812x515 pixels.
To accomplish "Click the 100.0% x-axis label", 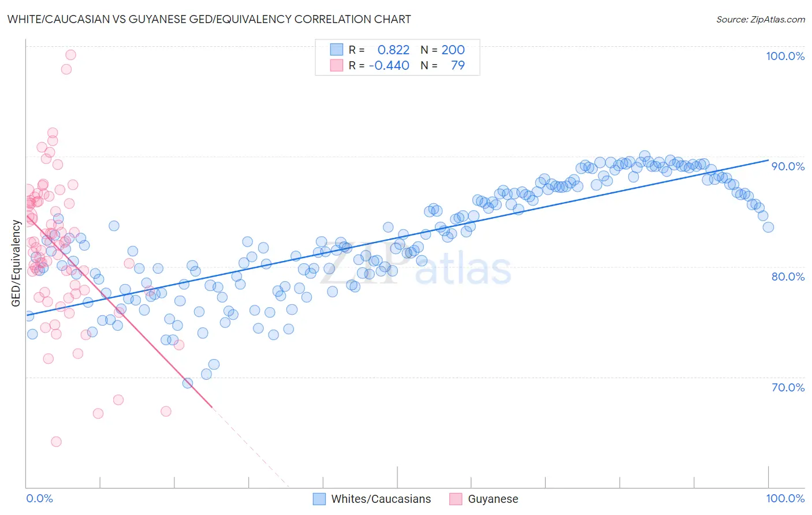I will (x=785, y=498).
